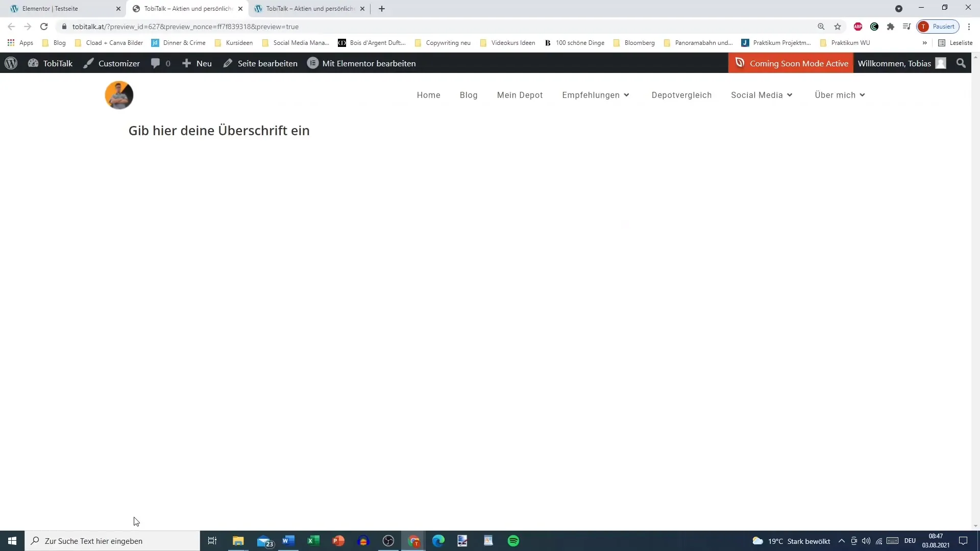Click the Neu plus item
The image size is (980, 551).
pyautogui.click(x=197, y=63)
